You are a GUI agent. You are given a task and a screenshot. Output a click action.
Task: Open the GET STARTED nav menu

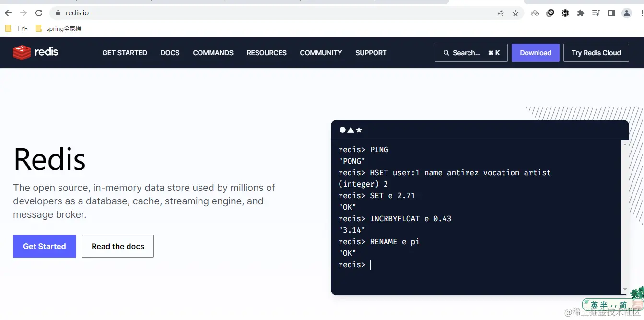point(125,53)
